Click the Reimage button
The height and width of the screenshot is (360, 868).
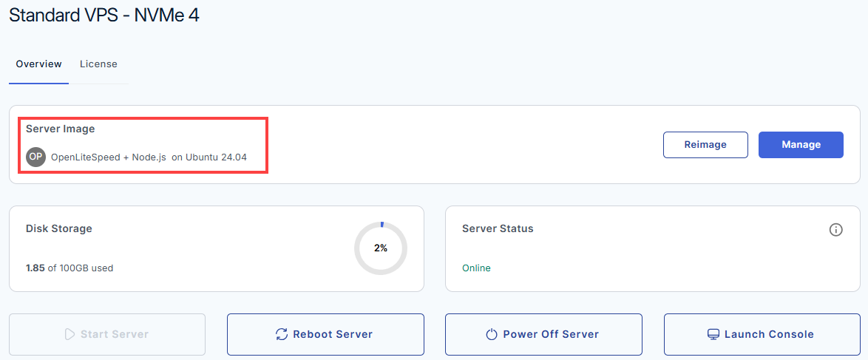(705, 145)
